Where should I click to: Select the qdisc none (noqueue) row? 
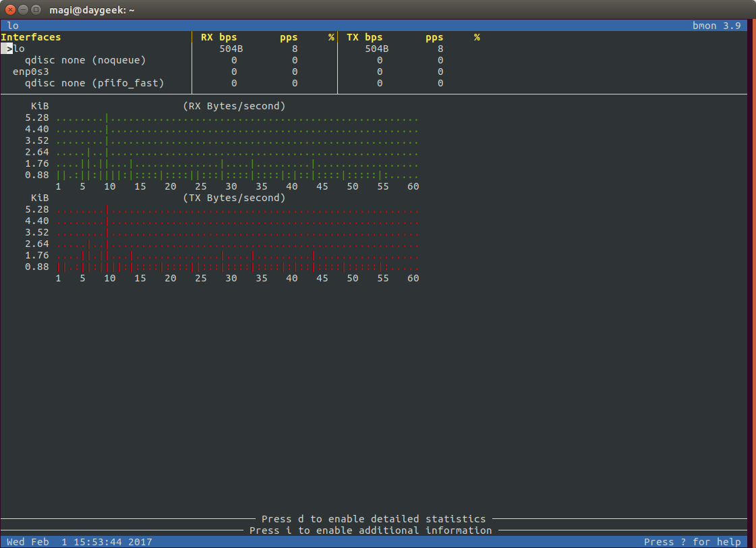pos(240,60)
